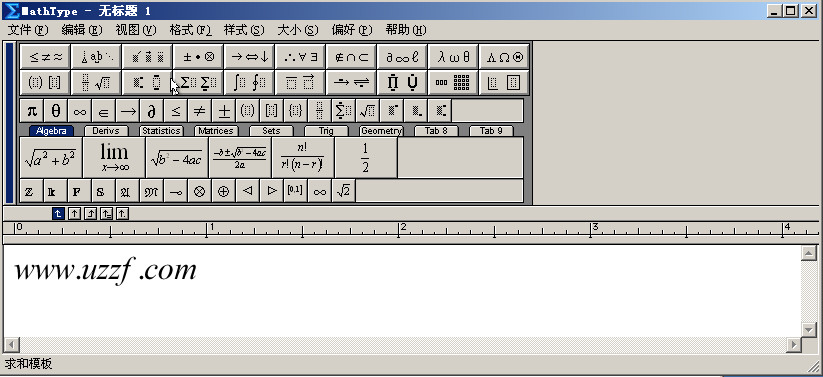Open the 编辑(E) menu

click(x=82, y=30)
